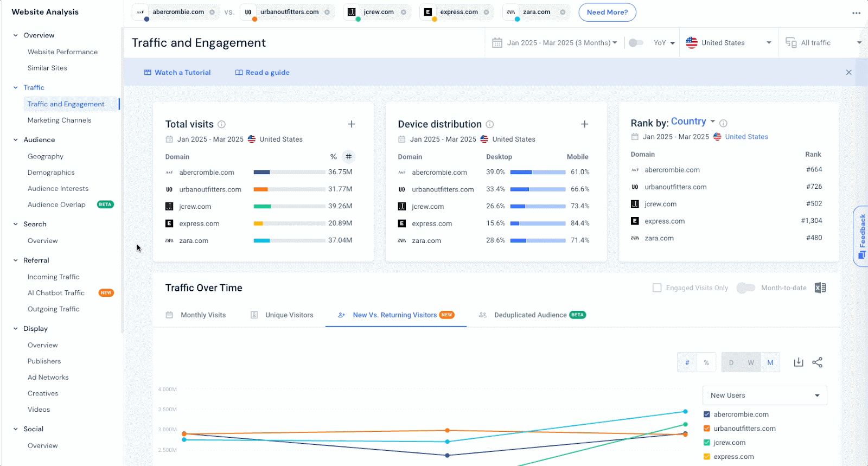Uncheck abercrombie.com in chart legend

coord(707,414)
